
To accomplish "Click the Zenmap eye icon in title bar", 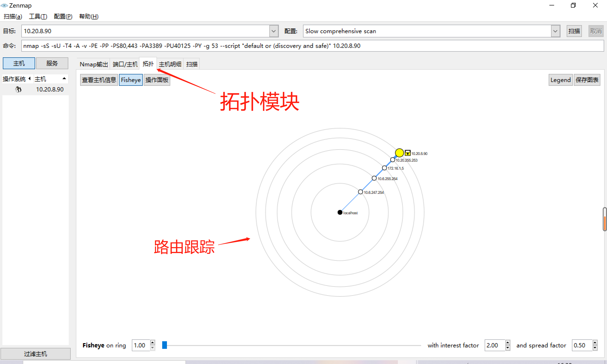I will tap(4, 5).
